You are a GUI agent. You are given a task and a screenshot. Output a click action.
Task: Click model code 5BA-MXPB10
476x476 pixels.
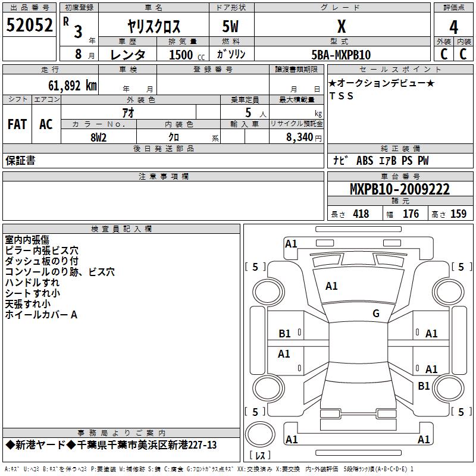[x=341, y=55]
